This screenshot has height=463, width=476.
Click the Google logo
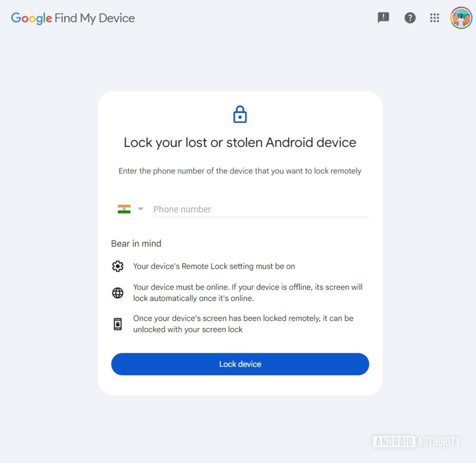(31, 18)
